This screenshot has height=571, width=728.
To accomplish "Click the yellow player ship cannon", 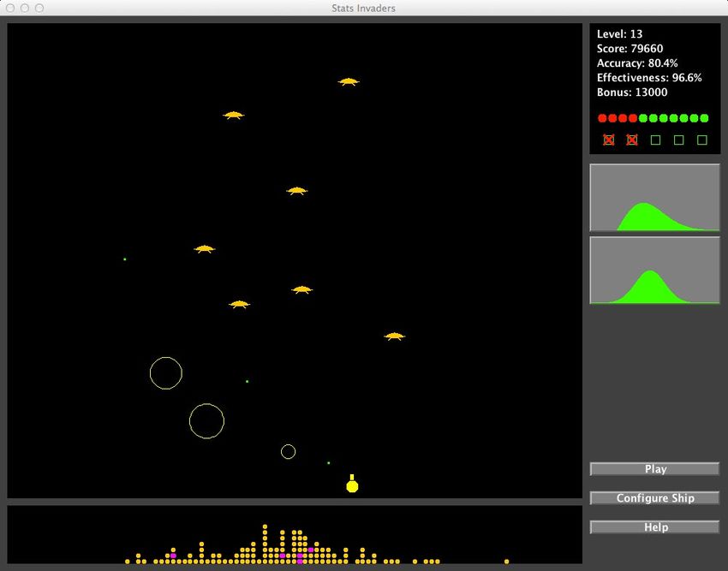I will (x=352, y=484).
